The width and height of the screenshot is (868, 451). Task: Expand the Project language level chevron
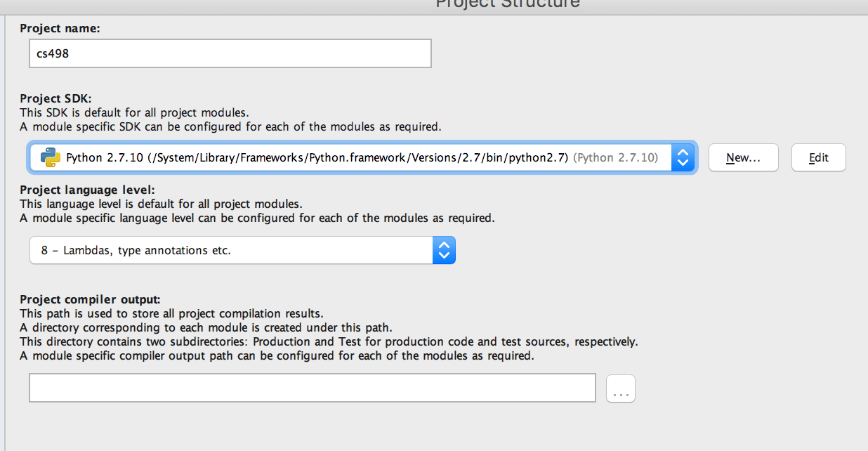(x=443, y=250)
